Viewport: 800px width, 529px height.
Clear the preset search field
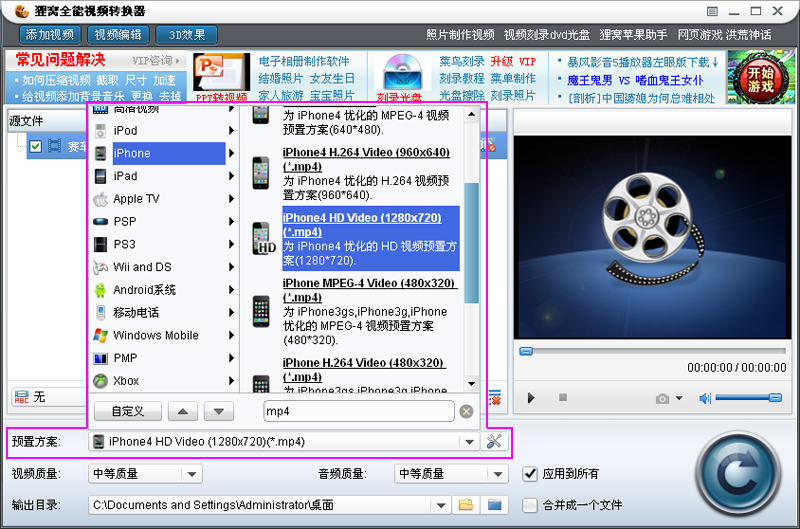tap(466, 411)
